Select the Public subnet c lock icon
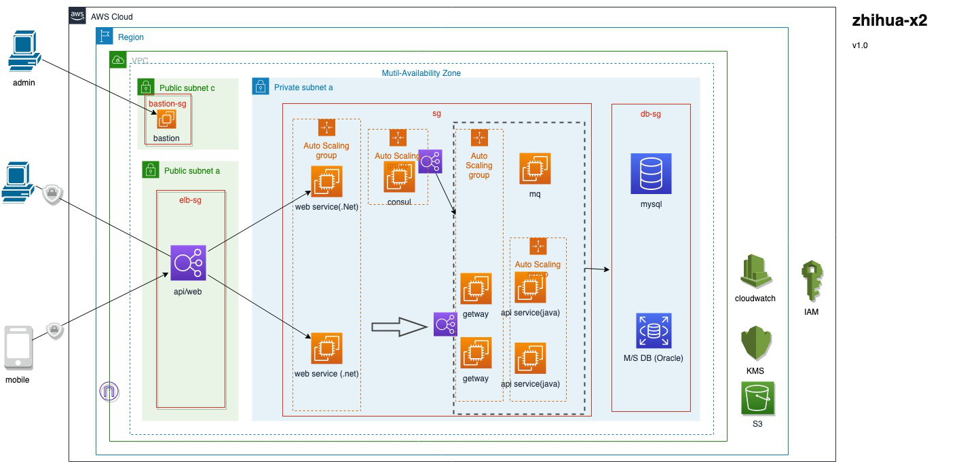The image size is (980, 462). (145, 87)
